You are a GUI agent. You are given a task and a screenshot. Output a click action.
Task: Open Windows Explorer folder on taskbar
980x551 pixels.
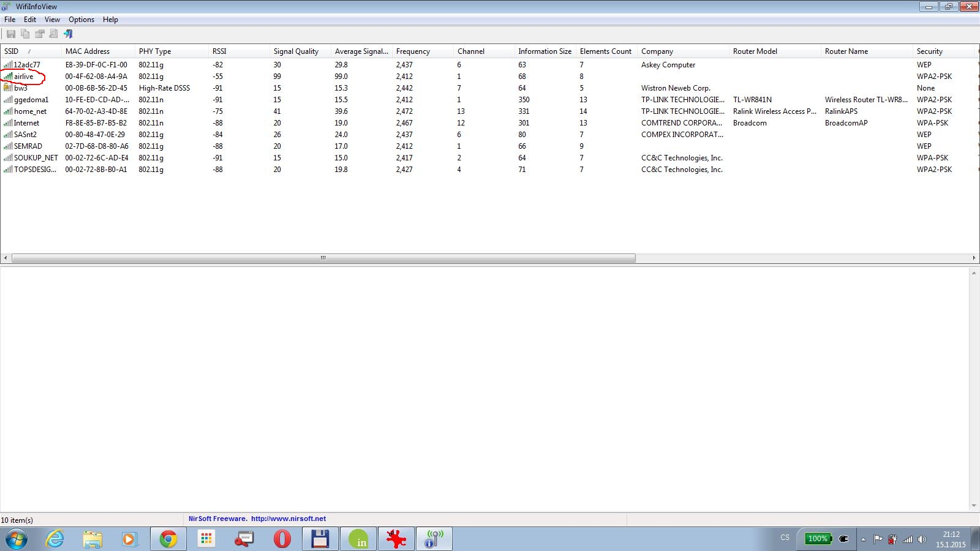(92, 539)
